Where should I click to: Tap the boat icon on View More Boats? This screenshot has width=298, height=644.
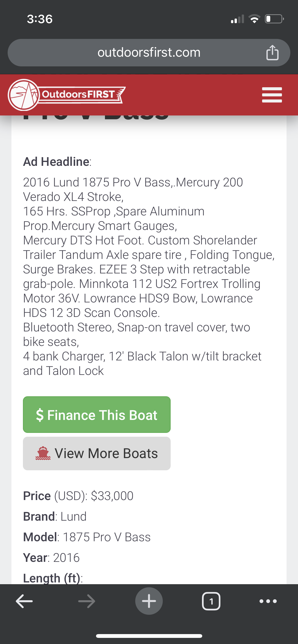click(43, 453)
